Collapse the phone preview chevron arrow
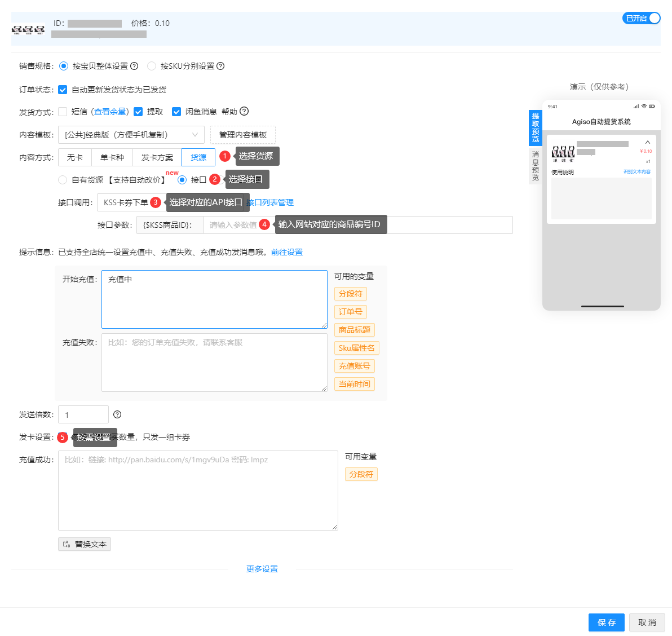The width and height of the screenshot is (672, 636). [x=648, y=142]
